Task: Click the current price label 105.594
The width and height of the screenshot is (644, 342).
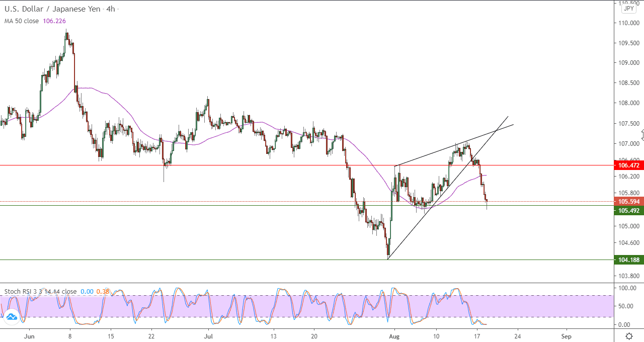Action: (x=629, y=202)
